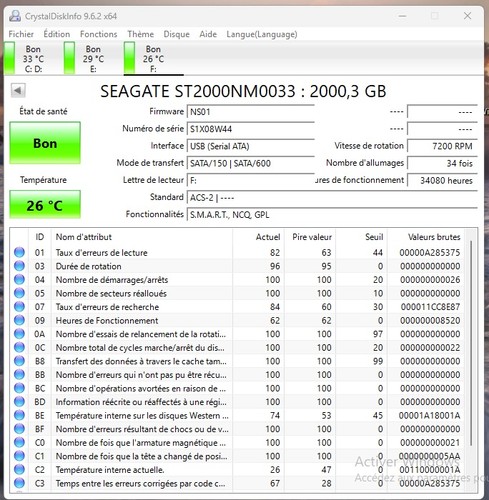This screenshot has width=489, height=500.
Task: Click the features field S.M.A.R.T., NCQ, GPL
Action: point(332,215)
